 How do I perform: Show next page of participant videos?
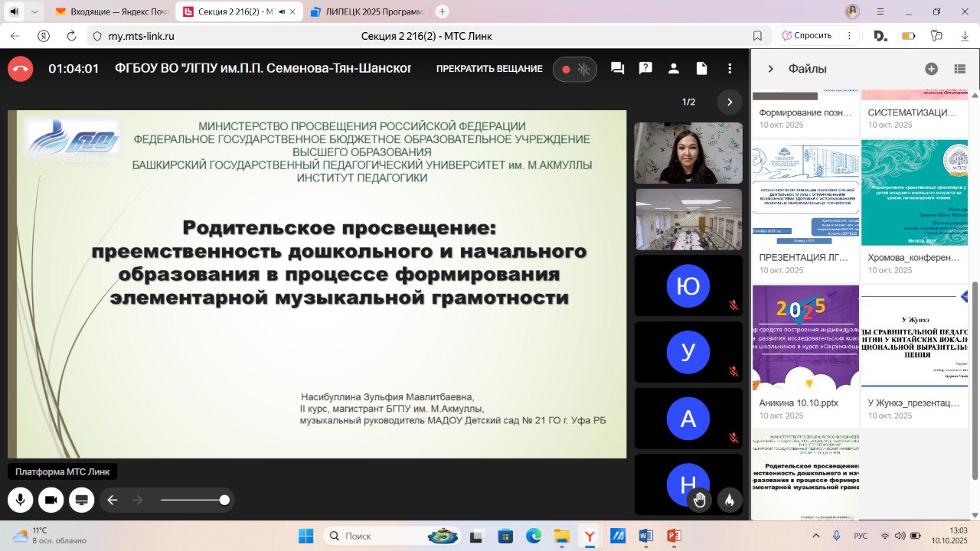click(729, 102)
